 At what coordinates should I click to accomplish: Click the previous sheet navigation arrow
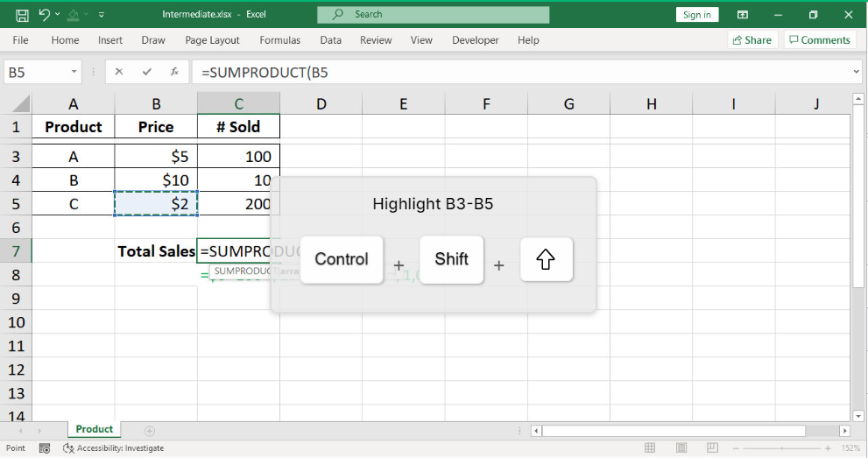point(21,430)
